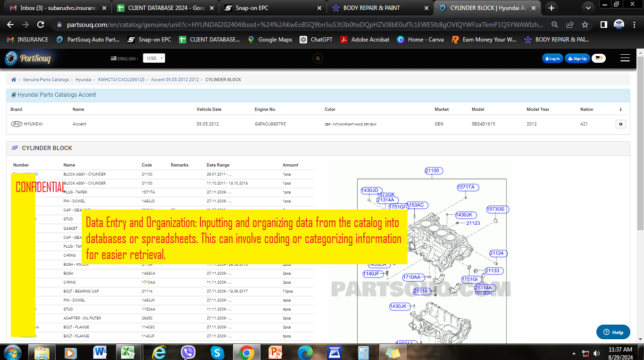Open Microsoft Edge from the taskbar

[x=305, y=352]
